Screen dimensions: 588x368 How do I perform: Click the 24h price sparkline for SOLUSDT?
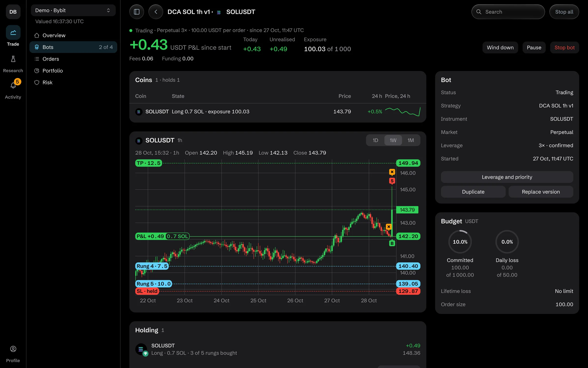click(403, 112)
